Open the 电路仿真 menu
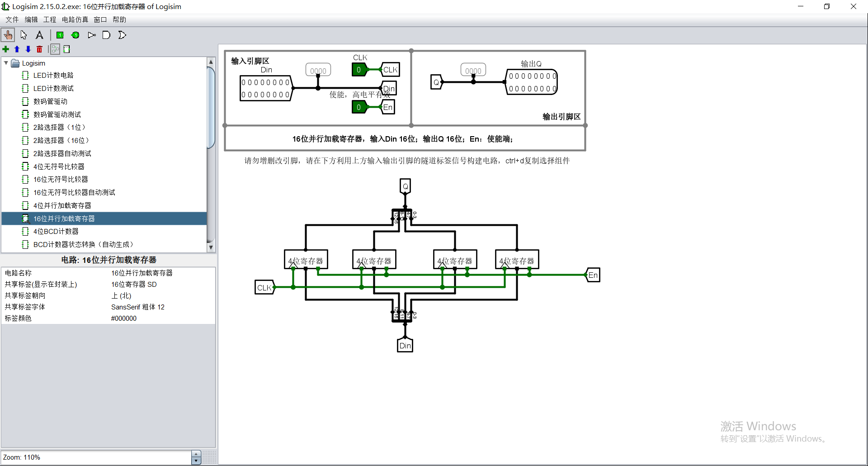This screenshot has width=868, height=466. pyautogui.click(x=75, y=19)
